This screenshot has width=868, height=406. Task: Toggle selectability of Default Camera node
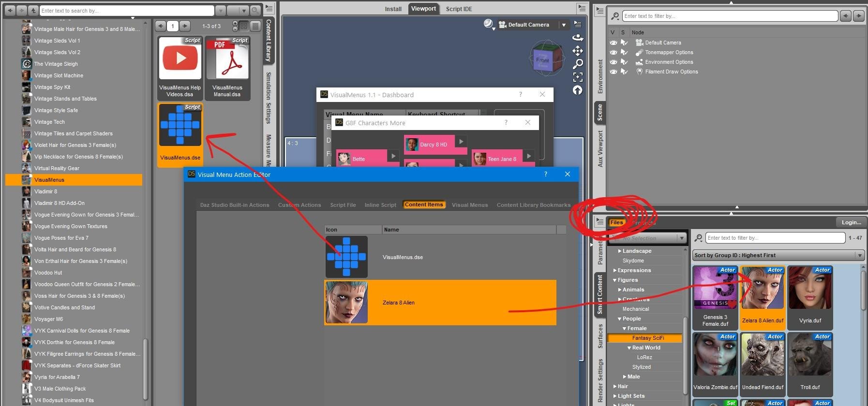click(624, 43)
